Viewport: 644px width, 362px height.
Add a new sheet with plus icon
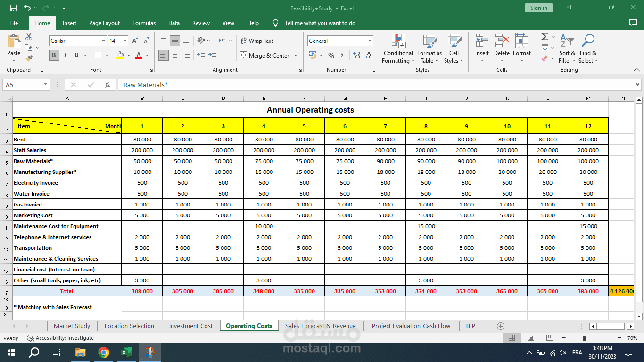coord(501,326)
